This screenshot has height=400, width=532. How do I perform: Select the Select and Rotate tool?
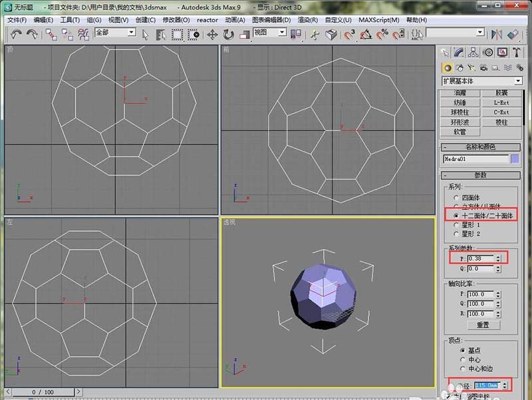pos(228,35)
